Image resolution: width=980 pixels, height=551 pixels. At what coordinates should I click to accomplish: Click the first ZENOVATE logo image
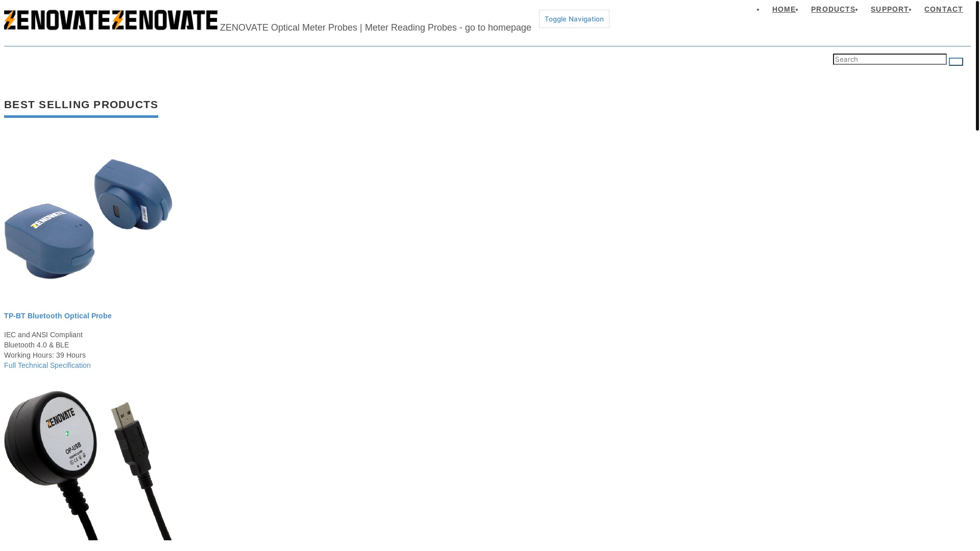tap(57, 20)
